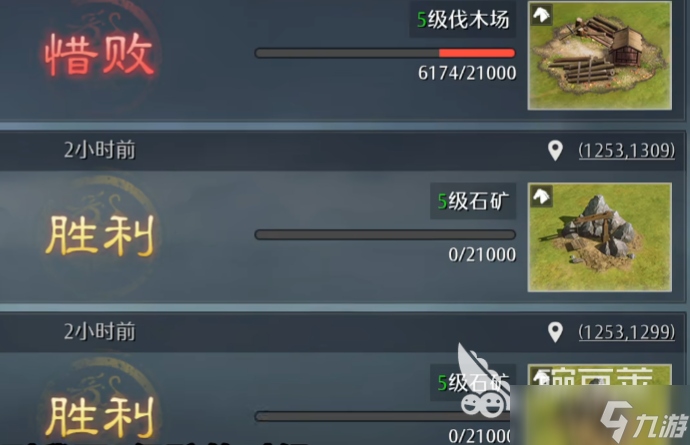Click the horse icon on stone mine thumbnail

coord(541,196)
